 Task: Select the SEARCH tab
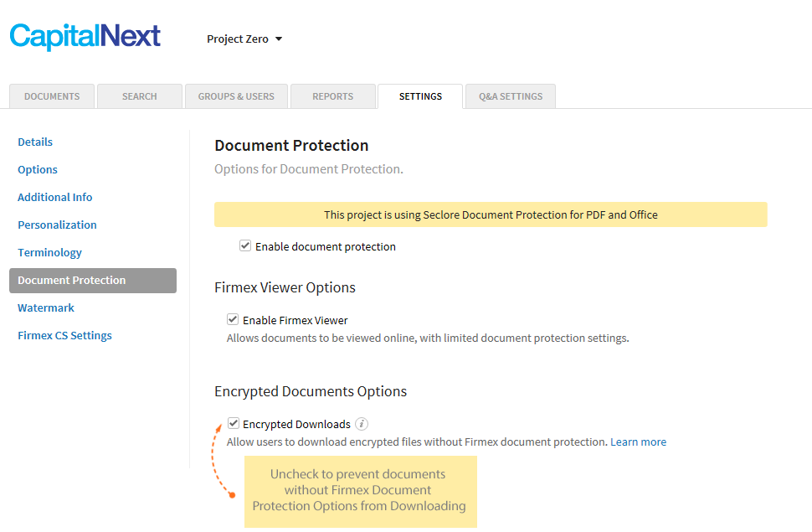[139, 96]
